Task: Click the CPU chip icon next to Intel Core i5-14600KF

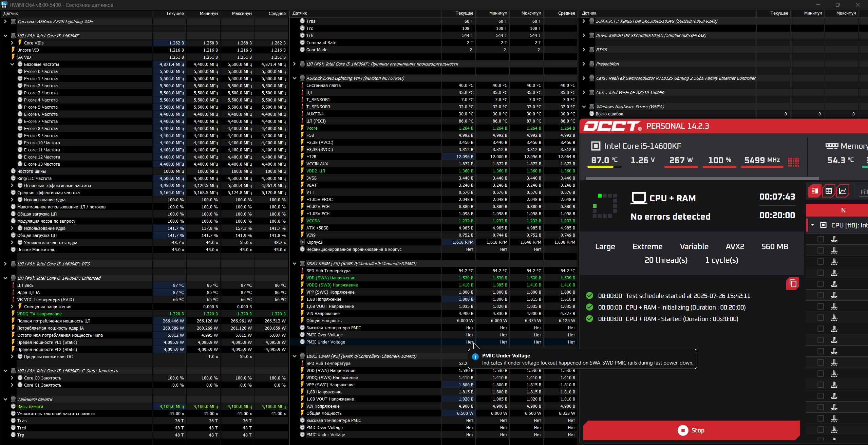Action: tap(596, 146)
